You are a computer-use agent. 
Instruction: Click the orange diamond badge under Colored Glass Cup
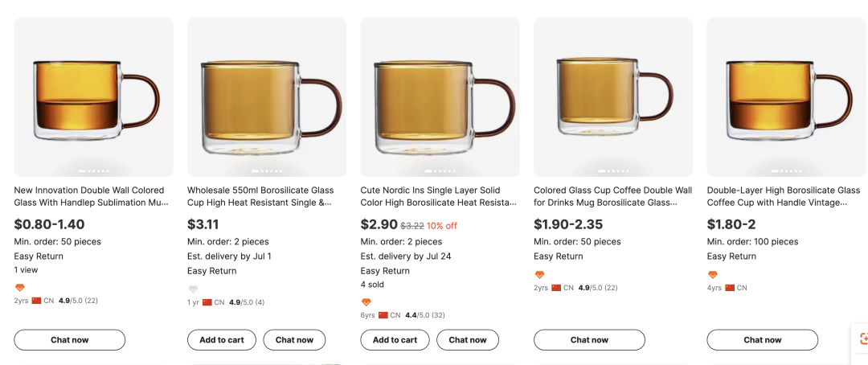(x=540, y=275)
